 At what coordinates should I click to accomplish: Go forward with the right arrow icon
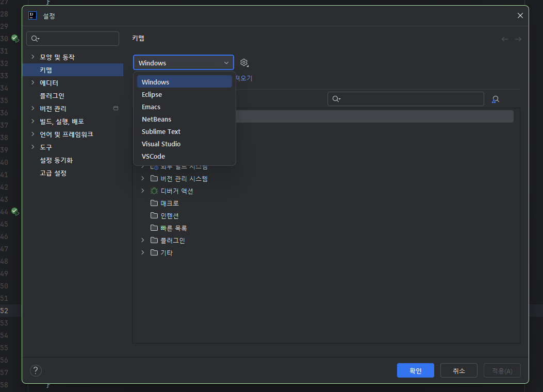(518, 39)
